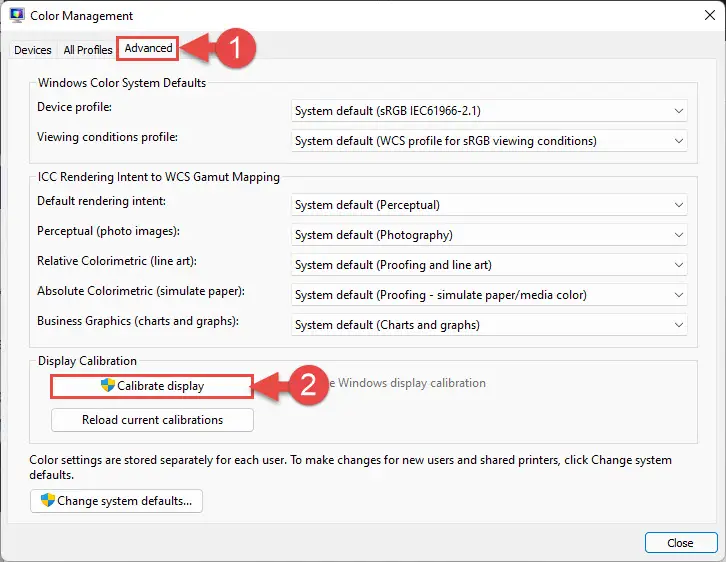The image size is (726, 562).
Task: Open the Default rendering intent dropdown
Action: coord(489,205)
